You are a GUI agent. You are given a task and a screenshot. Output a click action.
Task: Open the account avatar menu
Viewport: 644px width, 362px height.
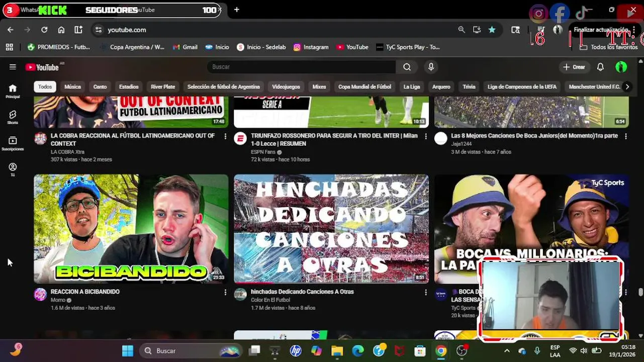pos(621,67)
